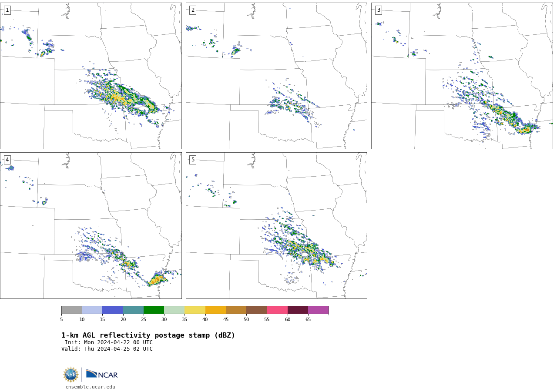Click the pink 55-60 dBZ swatch

click(x=277, y=310)
